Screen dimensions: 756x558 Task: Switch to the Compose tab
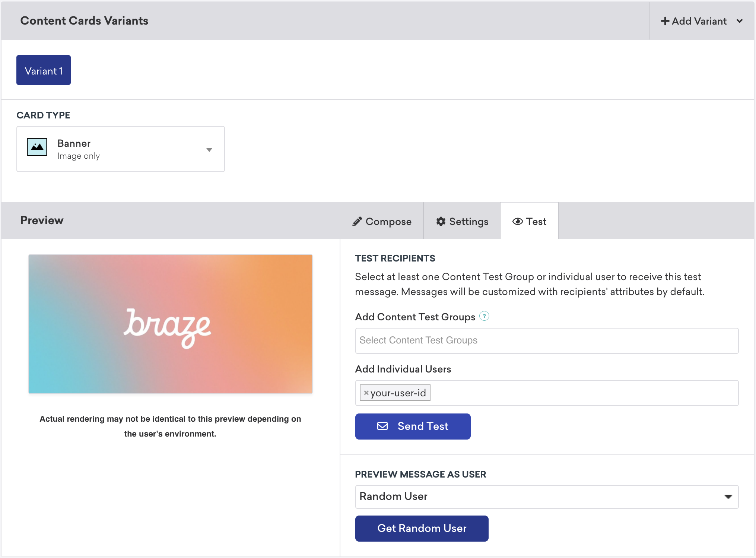pos(381,221)
